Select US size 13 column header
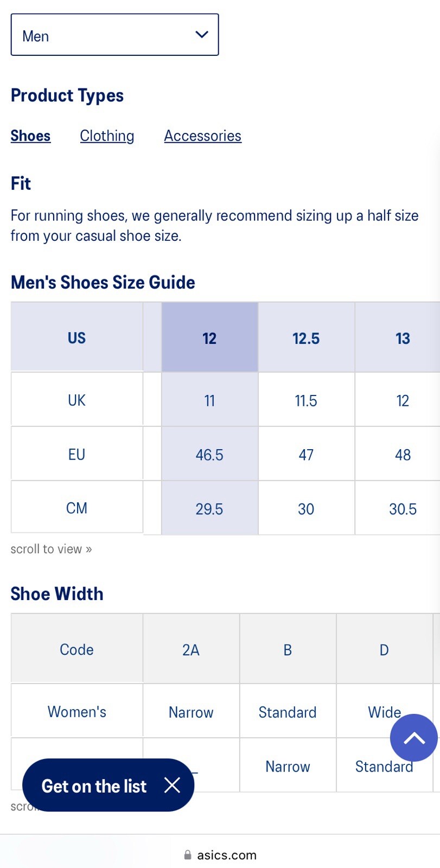The height and width of the screenshot is (868, 440). (403, 337)
